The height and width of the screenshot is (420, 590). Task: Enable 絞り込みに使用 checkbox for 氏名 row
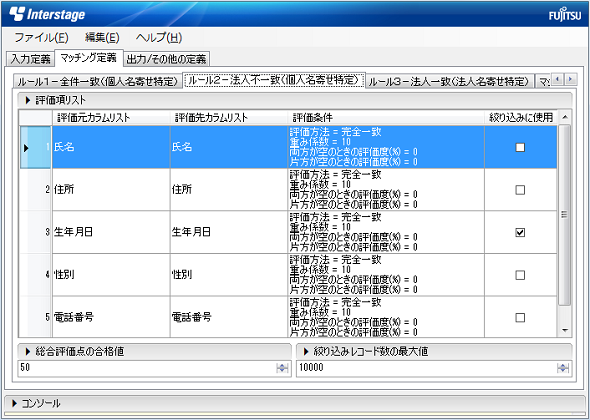coord(520,147)
